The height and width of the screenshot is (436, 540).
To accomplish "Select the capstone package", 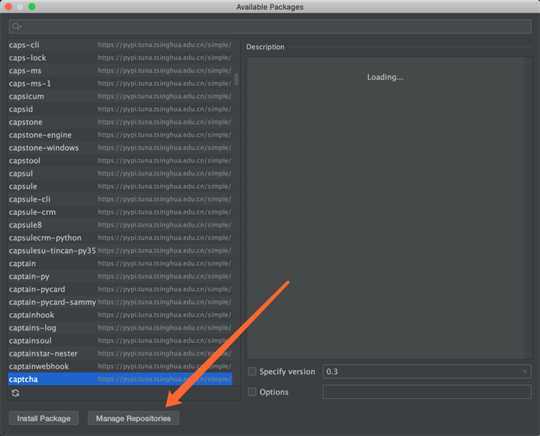I will click(120, 122).
